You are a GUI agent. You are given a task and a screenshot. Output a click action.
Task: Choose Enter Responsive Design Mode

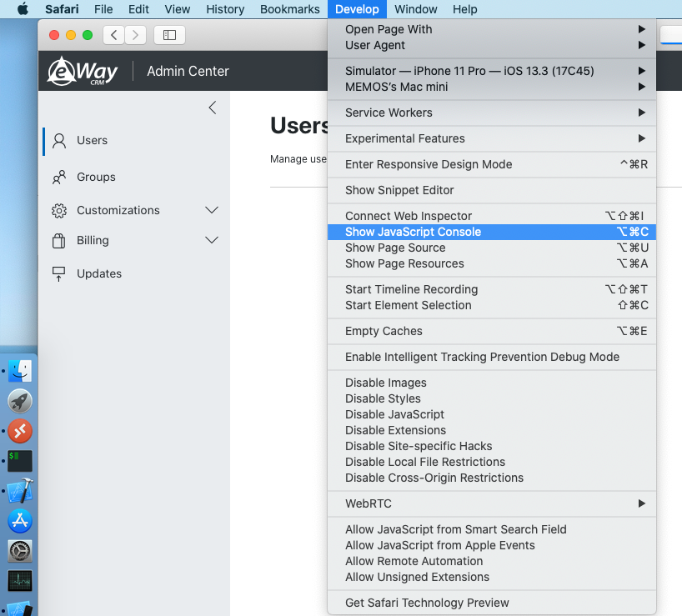click(492, 164)
